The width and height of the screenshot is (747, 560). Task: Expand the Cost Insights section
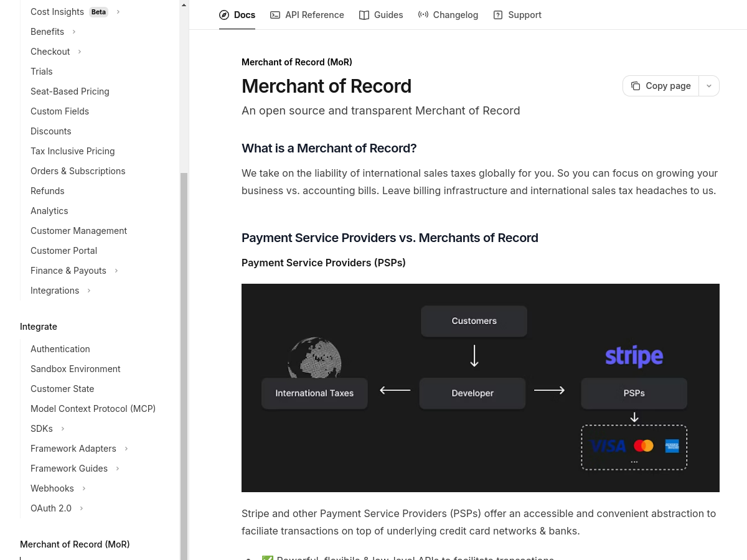pyautogui.click(x=118, y=11)
